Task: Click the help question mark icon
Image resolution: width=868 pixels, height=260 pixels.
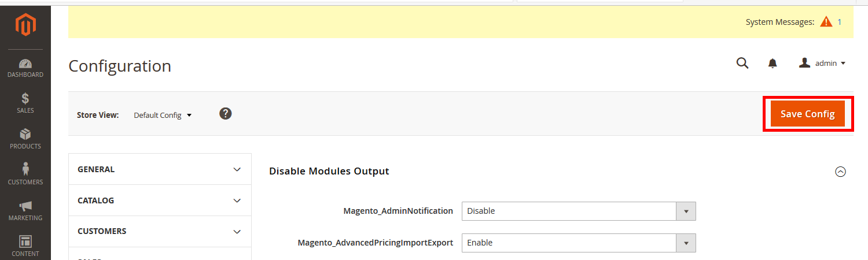Action: click(x=226, y=114)
